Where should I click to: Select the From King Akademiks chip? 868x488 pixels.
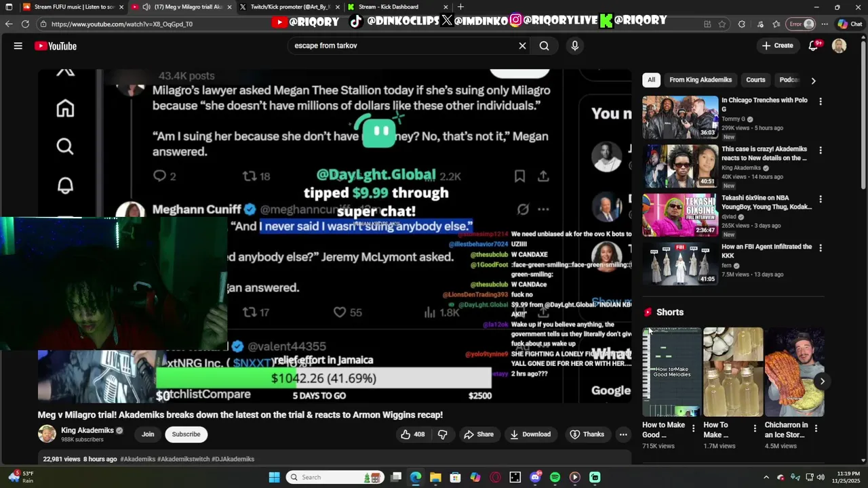[x=701, y=80]
